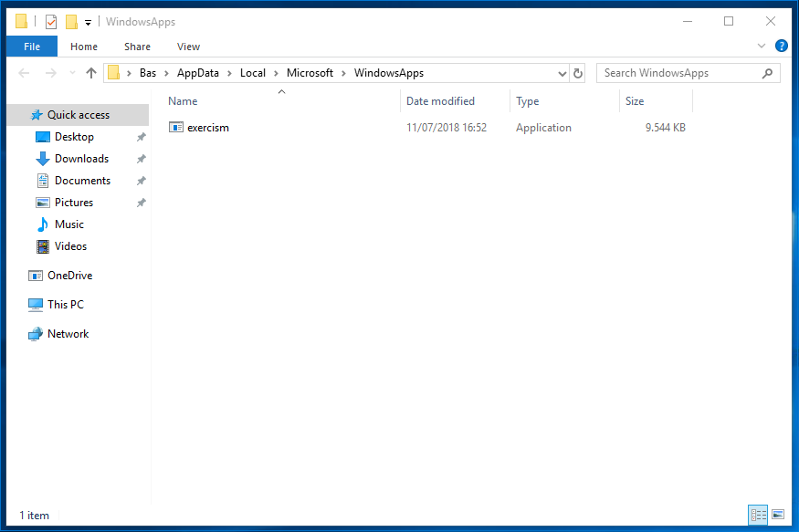Click the WindowsApps breadcrumb segment
Viewport: 799px width, 532px height.
[x=389, y=73]
